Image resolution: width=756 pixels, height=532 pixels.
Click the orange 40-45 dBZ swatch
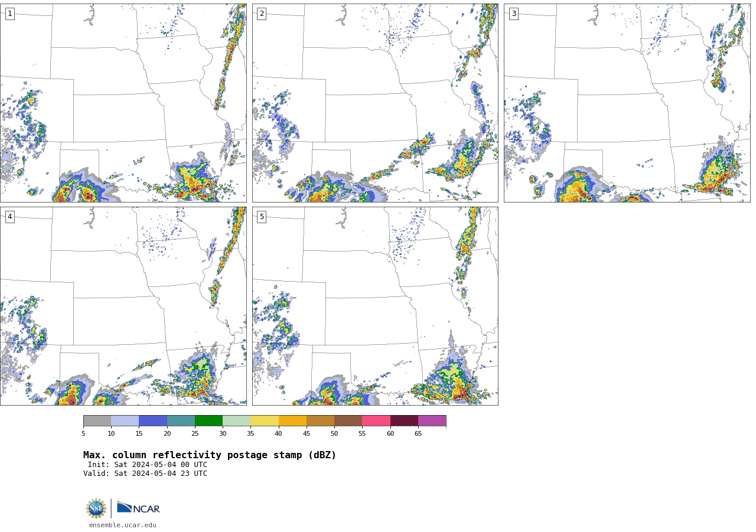coord(292,421)
